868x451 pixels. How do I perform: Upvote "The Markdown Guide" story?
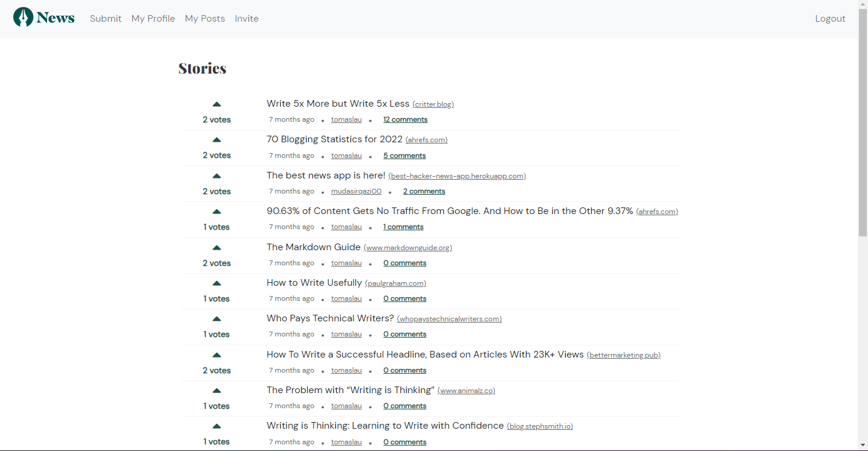pyautogui.click(x=217, y=248)
